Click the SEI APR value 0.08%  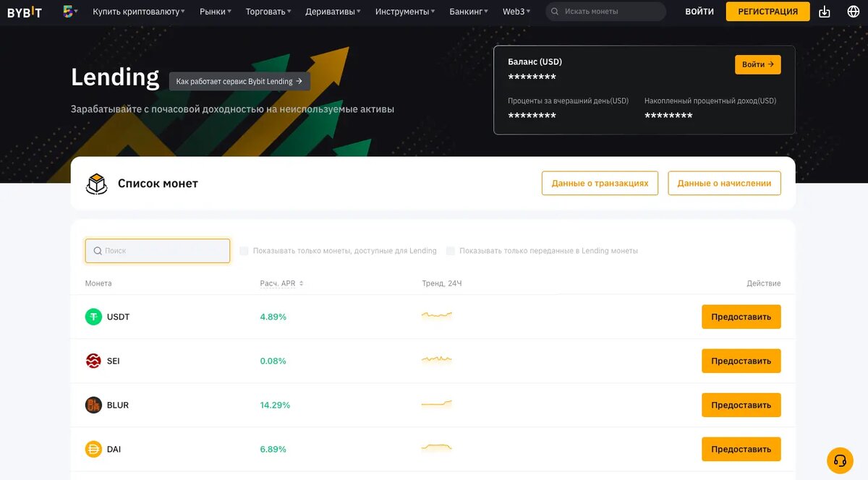[x=273, y=361]
